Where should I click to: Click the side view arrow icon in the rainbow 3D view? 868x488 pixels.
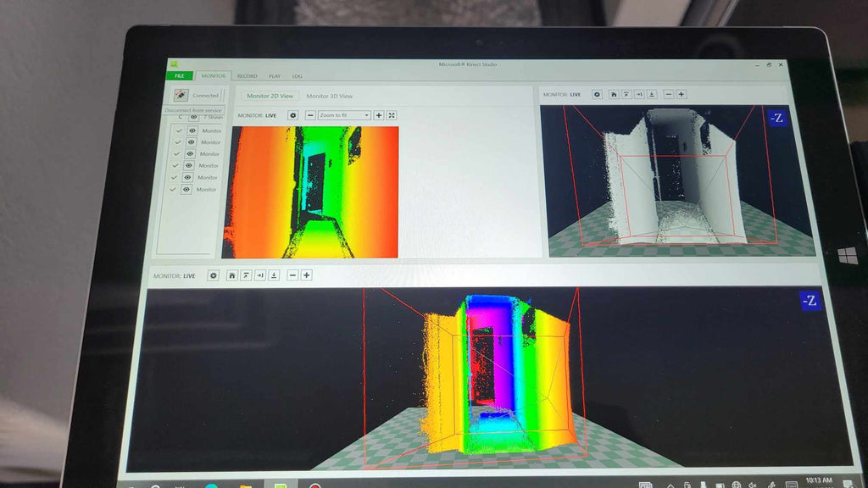tap(259, 275)
